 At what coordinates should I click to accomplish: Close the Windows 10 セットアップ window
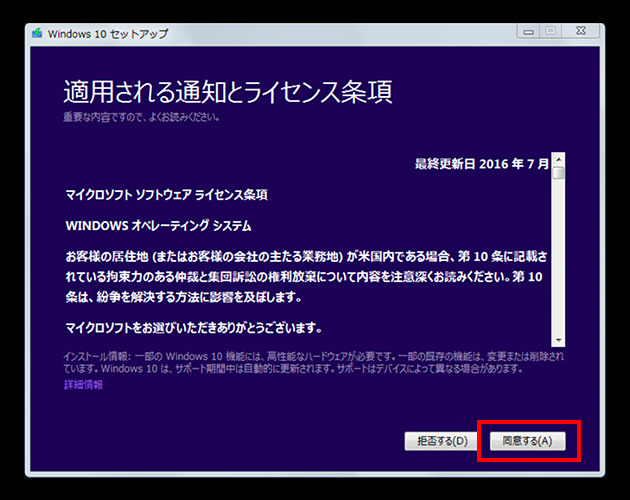click(581, 31)
